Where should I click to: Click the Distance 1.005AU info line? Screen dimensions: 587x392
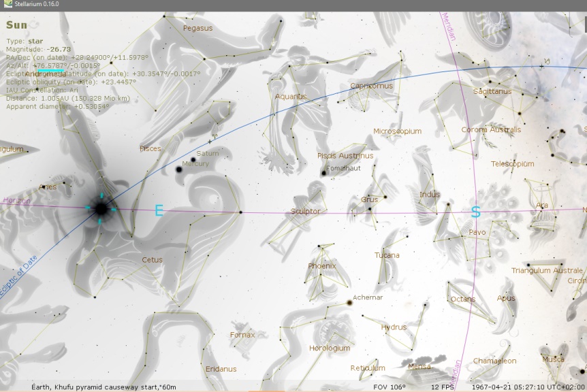point(68,99)
